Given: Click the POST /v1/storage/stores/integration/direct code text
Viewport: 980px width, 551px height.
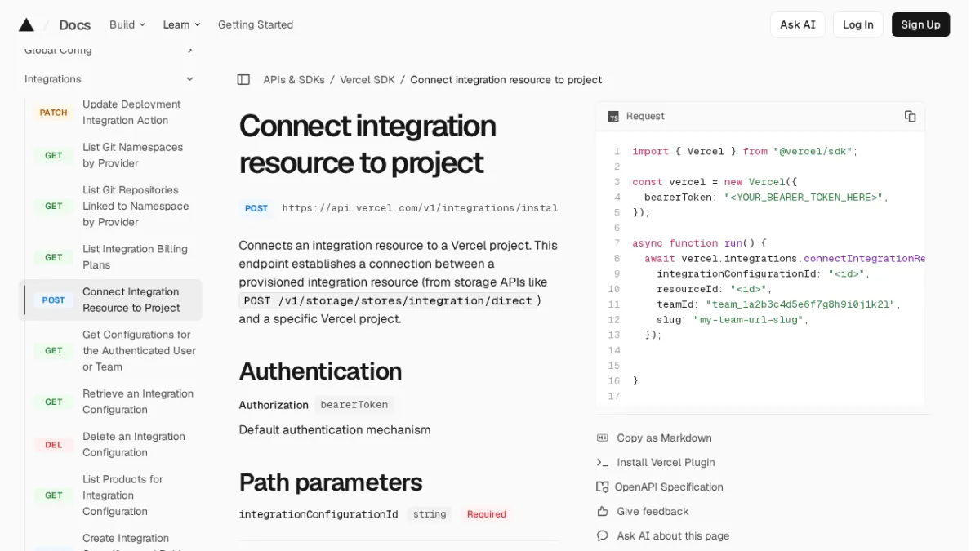Looking at the screenshot, I should coord(388,301).
